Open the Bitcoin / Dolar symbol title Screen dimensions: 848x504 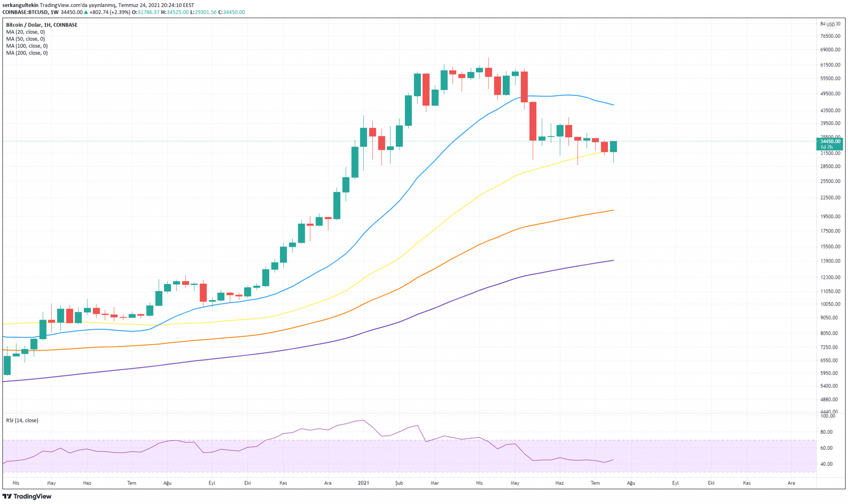click(41, 25)
